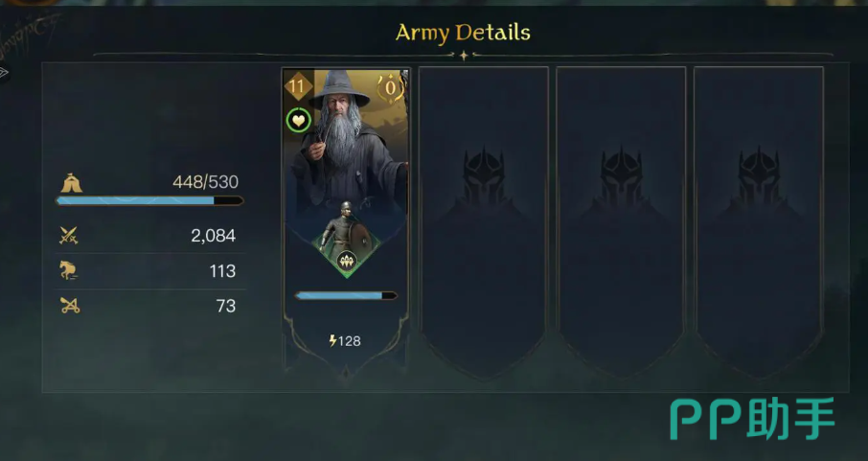The width and height of the screenshot is (868, 461).
Task: Click the siege catapult icon
Action: (69, 307)
